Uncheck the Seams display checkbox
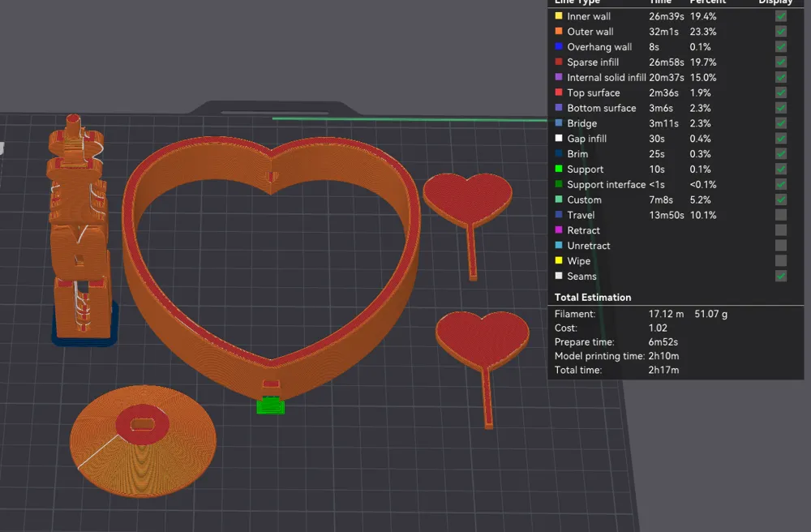This screenshot has width=811, height=532. pos(780,276)
